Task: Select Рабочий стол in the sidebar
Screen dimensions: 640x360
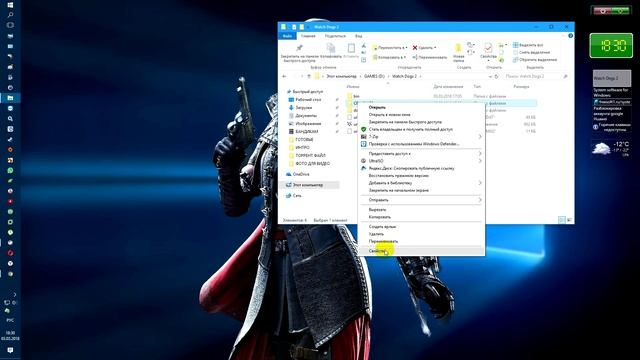Action: click(308, 100)
